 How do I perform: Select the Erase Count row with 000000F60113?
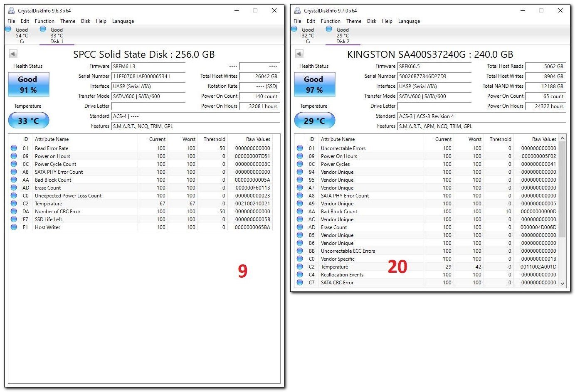pyautogui.click(x=141, y=187)
